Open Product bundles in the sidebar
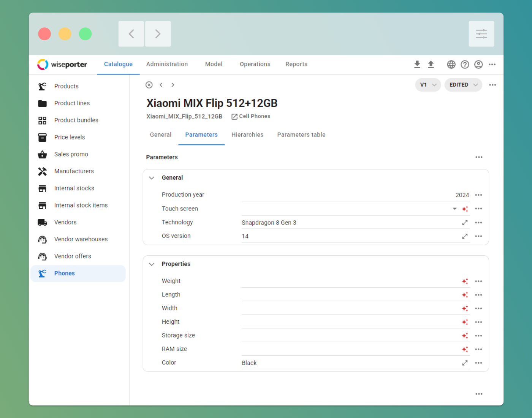Screen dimensions: 532x418 coord(78,120)
